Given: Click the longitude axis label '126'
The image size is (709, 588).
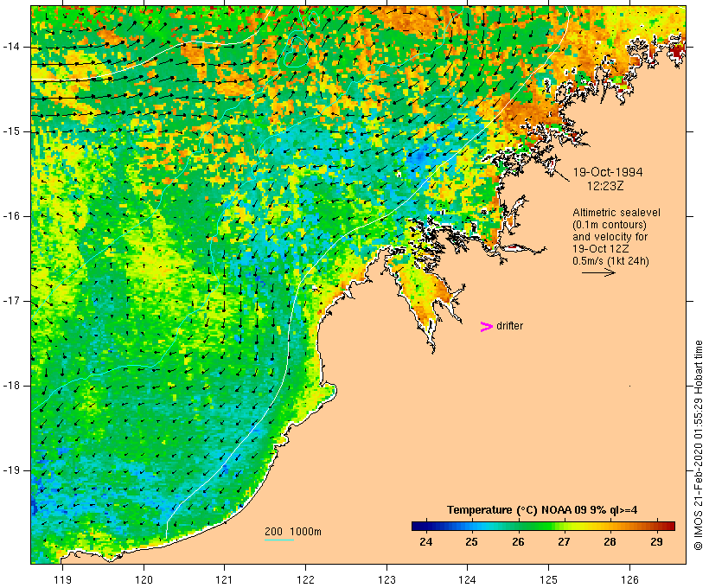Looking at the screenshot, I should click(x=629, y=579).
